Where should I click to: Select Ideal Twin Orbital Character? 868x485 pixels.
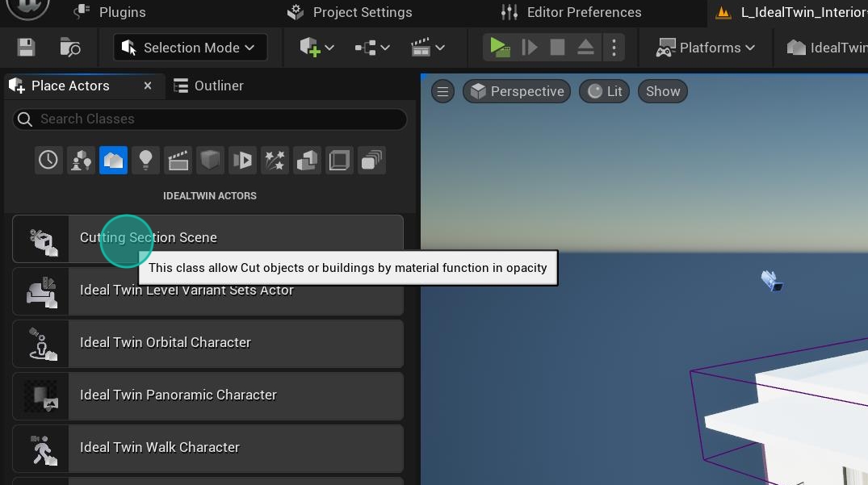click(x=208, y=344)
